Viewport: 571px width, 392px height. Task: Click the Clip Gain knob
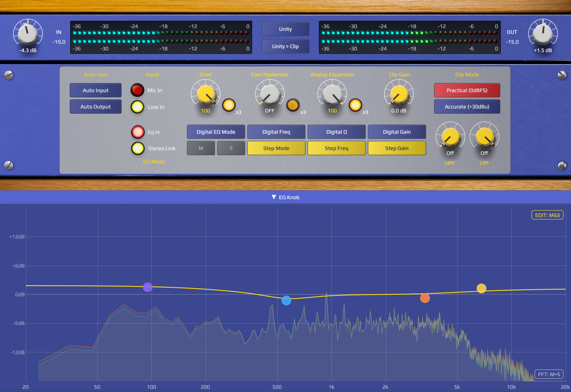(x=399, y=94)
